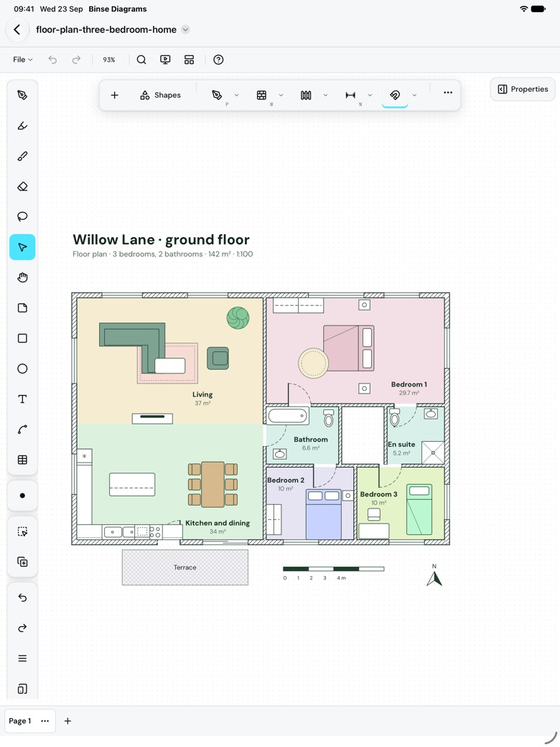The width and height of the screenshot is (560, 747).
Task: Click the top toolbar undo arrow
Action: coord(52,60)
